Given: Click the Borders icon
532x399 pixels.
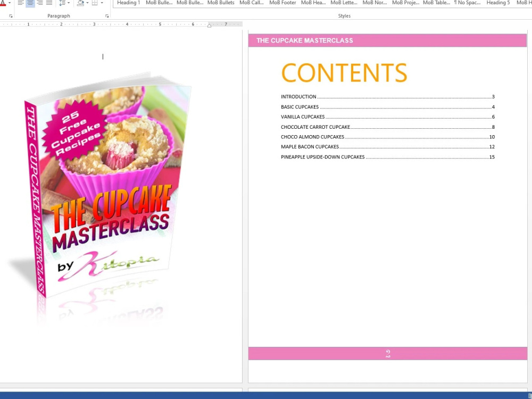Looking at the screenshot, I should click(x=95, y=3).
